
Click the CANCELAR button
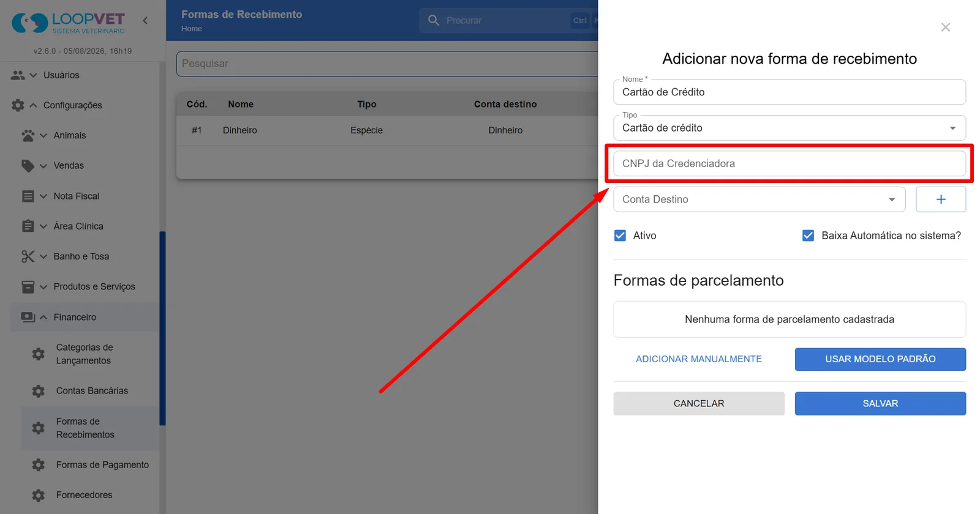point(699,404)
